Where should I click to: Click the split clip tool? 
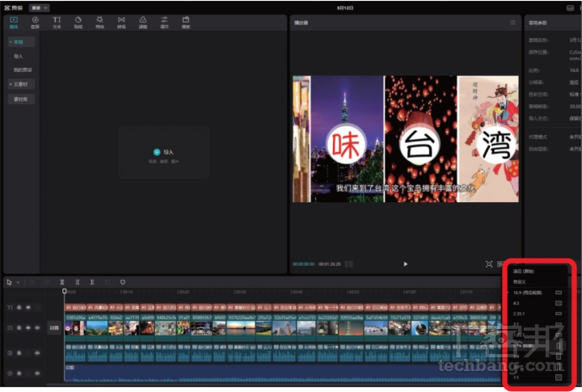pyautogui.click(x=62, y=283)
